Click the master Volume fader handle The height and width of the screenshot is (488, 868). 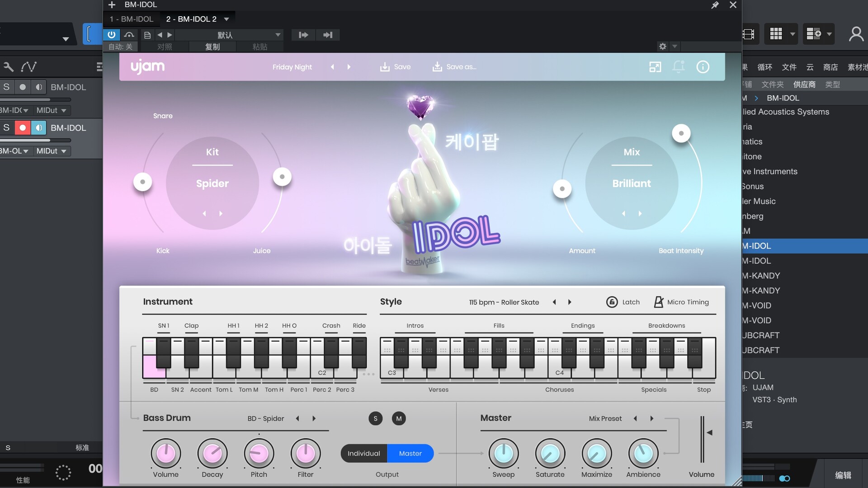[x=709, y=432]
